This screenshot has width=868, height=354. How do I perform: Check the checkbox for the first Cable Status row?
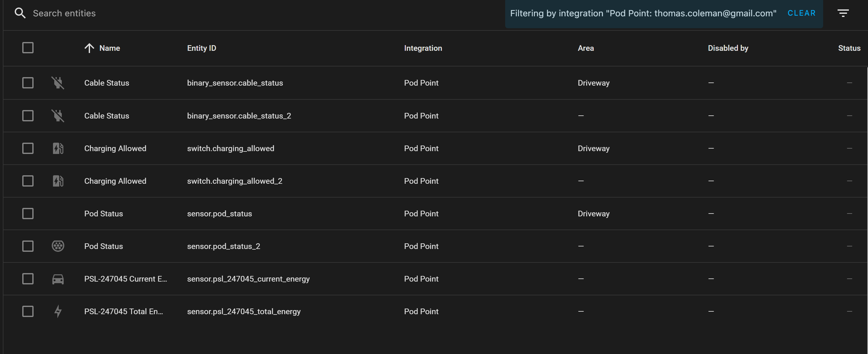(x=28, y=82)
